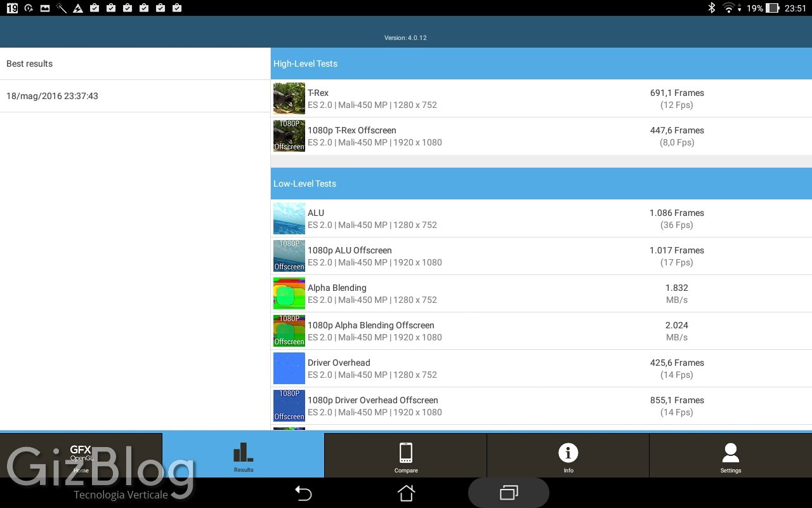Tap the Bluetooth status icon

[x=712, y=8]
